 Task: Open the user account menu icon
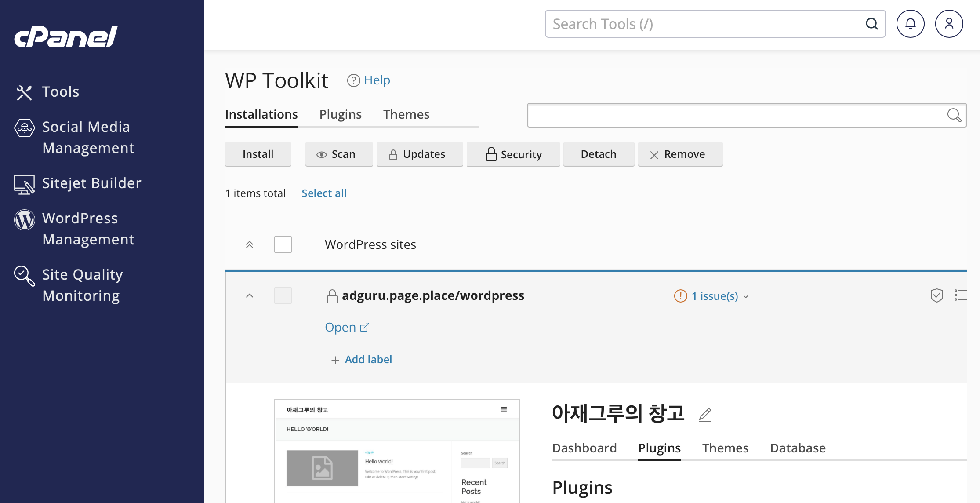click(949, 24)
